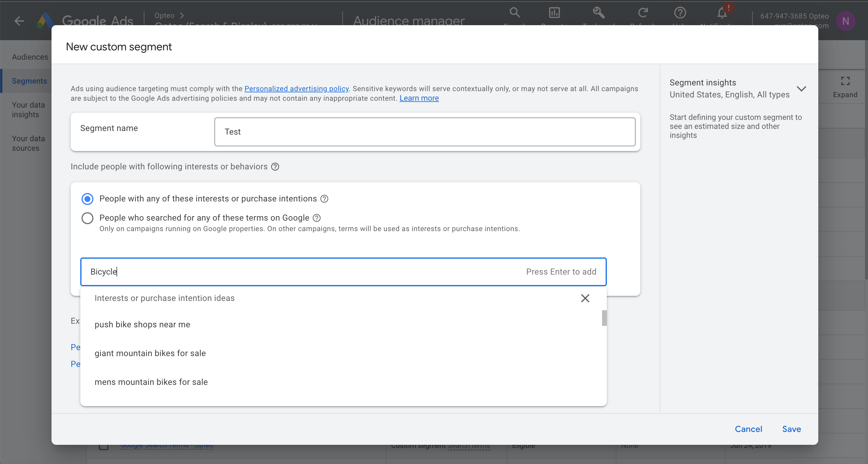Viewport: 868px width, 464px height.
Task: Choose suggestion push bike shops near me
Action: [142, 324]
